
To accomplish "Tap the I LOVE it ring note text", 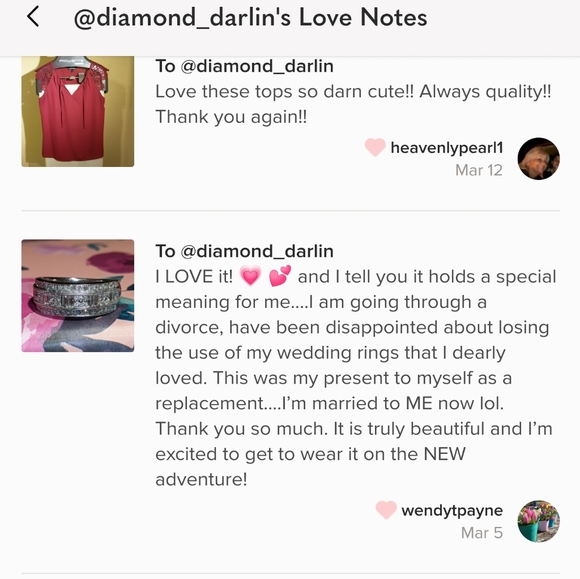I will click(356, 378).
